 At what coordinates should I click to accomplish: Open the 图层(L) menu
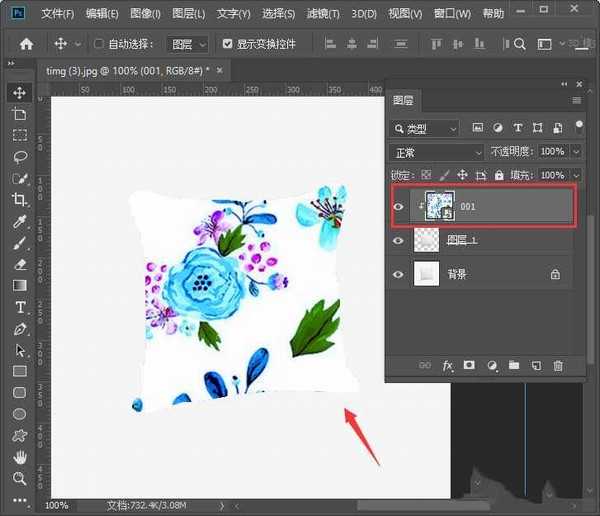tap(188, 14)
